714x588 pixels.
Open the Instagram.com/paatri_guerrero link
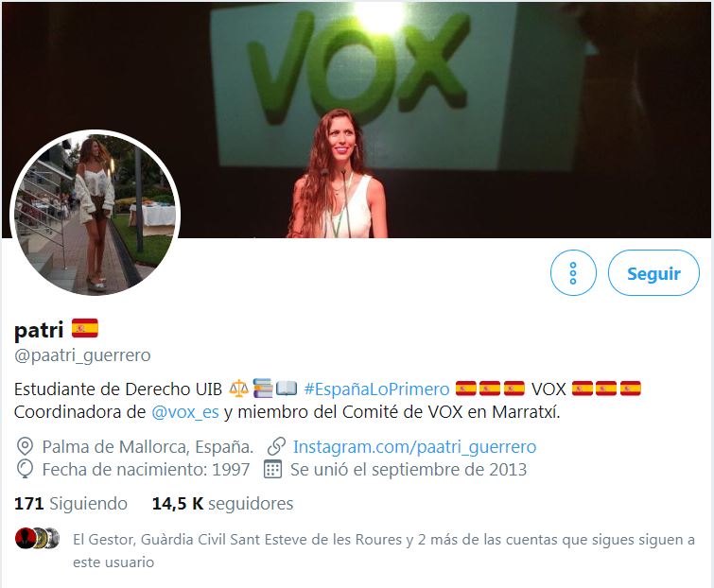[x=414, y=446]
